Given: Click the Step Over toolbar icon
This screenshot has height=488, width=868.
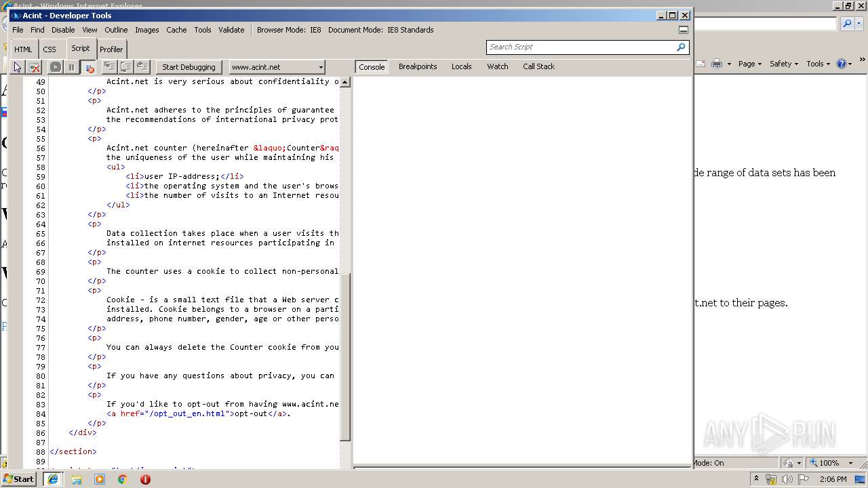Looking at the screenshot, I should coord(125,66).
